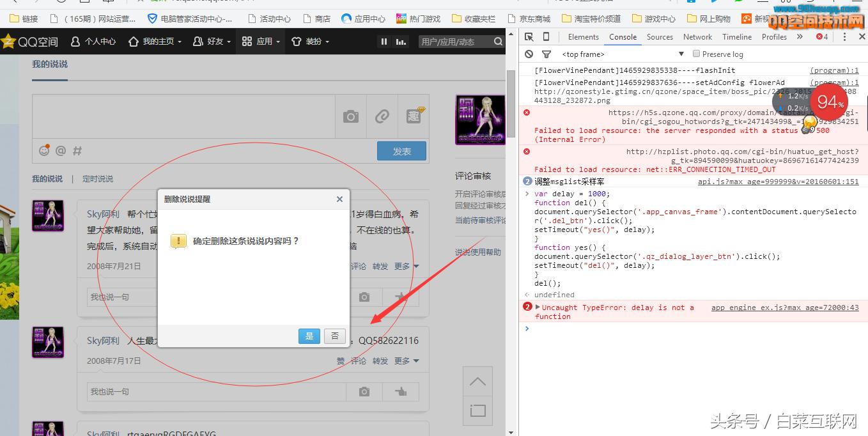Image resolution: width=868 pixels, height=436 pixels.
Task: Click the console filter funnel icon
Action: click(546, 54)
